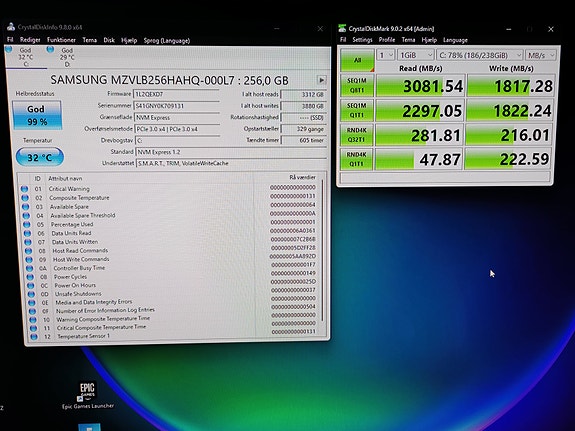This screenshot has width=575, height=431.
Task: Start the RND4K Q32T1 test
Action: (356, 135)
